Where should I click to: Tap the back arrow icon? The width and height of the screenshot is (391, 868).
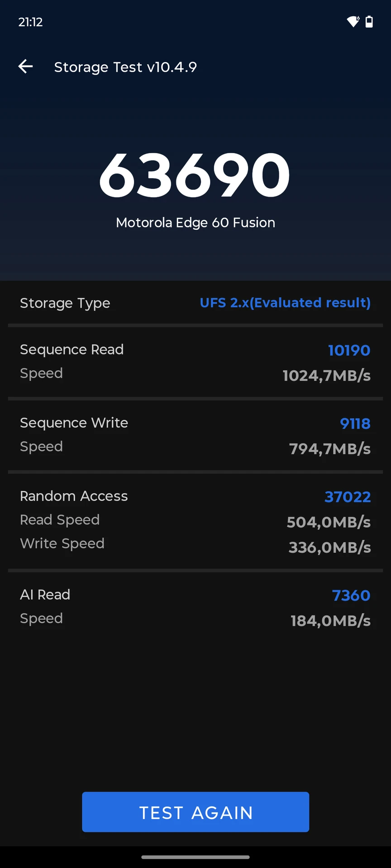point(25,66)
